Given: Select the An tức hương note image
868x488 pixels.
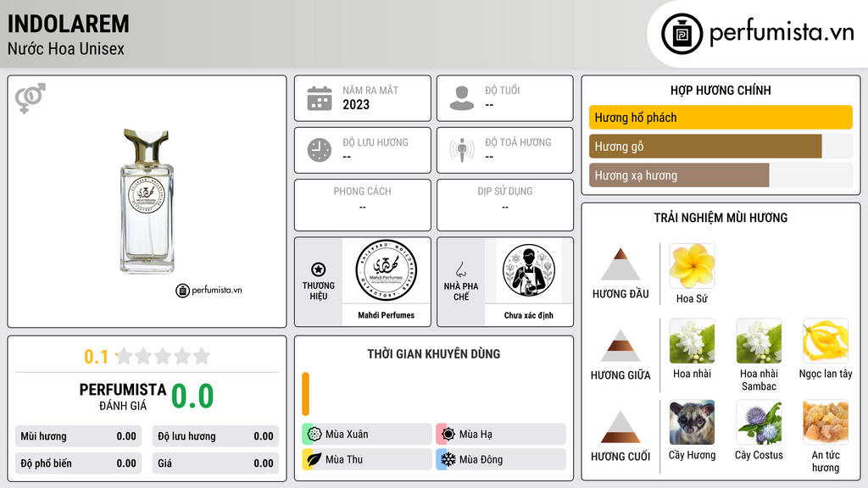Looking at the screenshot, I should 826,422.
